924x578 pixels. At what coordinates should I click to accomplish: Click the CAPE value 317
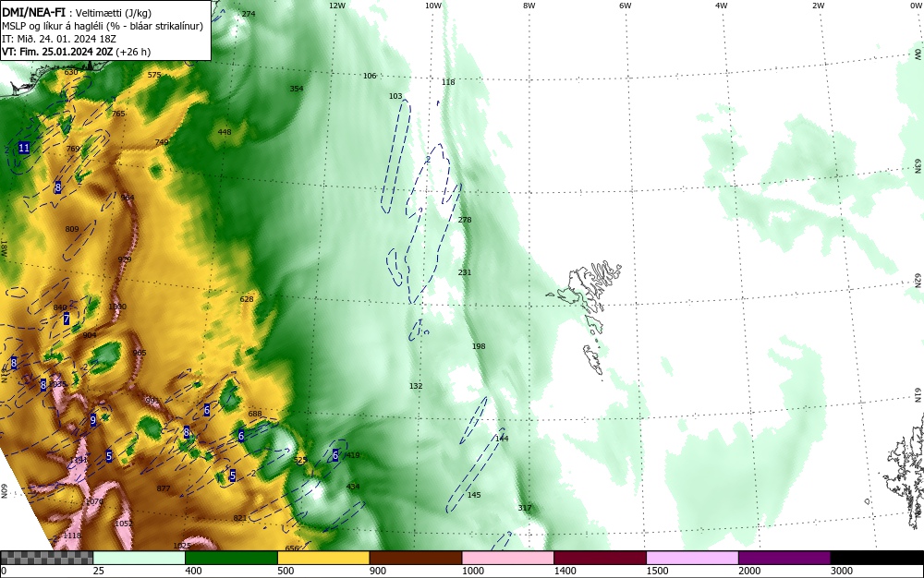(525, 508)
